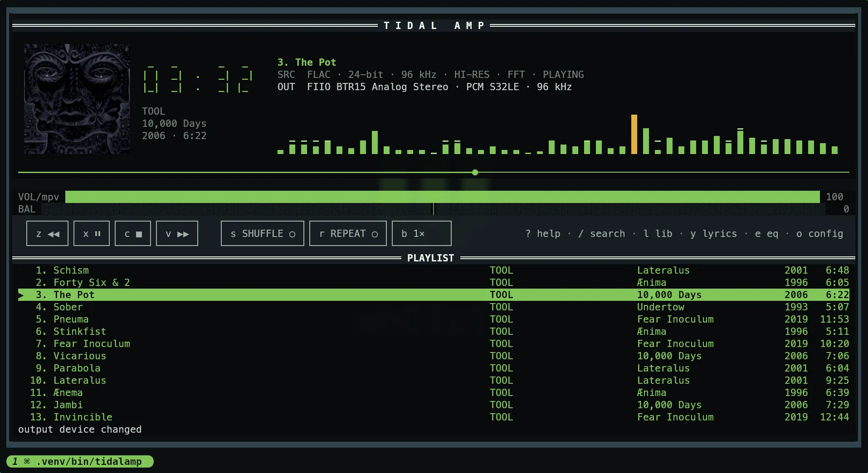Click the 'output device changed' status message
The width and height of the screenshot is (868, 473).
[80, 429]
